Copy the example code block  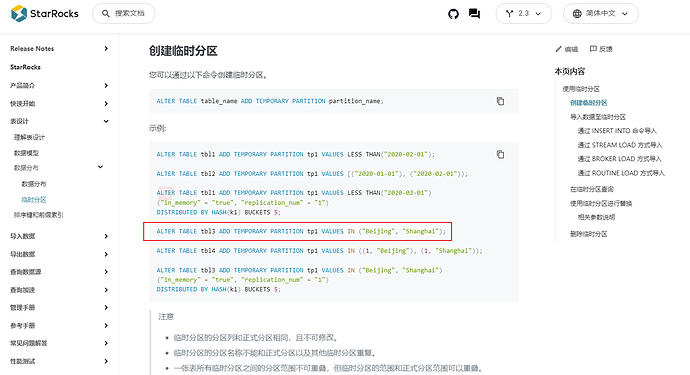click(500, 154)
